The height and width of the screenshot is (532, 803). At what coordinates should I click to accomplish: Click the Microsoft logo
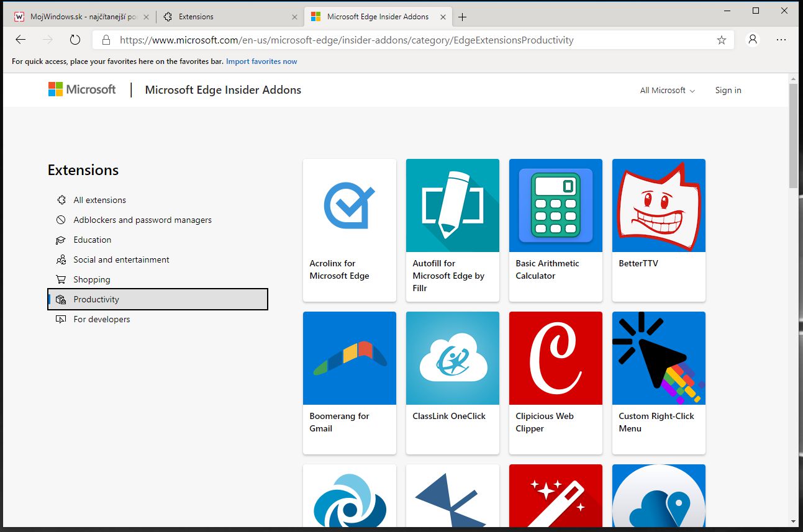coord(82,89)
